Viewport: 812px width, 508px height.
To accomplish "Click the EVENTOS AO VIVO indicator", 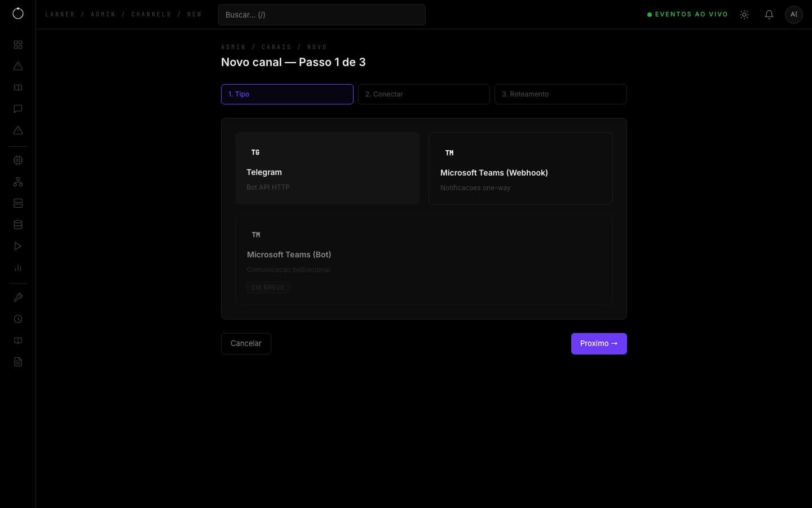I will (687, 14).
